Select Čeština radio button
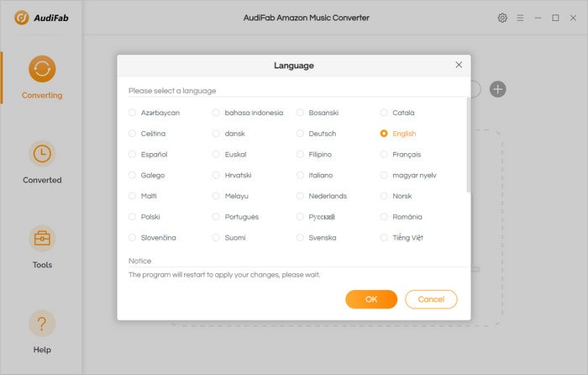The width and height of the screenshot is (588, 375). pos(132,133)
